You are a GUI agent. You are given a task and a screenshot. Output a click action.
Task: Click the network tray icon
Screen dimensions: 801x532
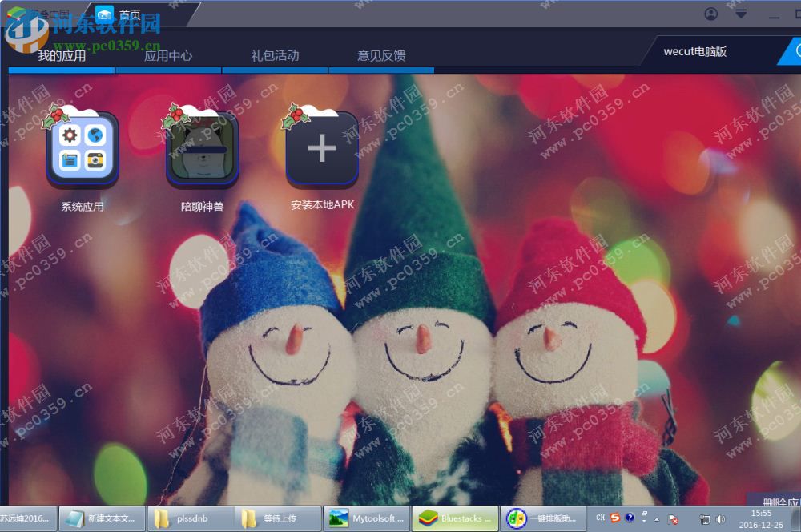pos(705,519)
